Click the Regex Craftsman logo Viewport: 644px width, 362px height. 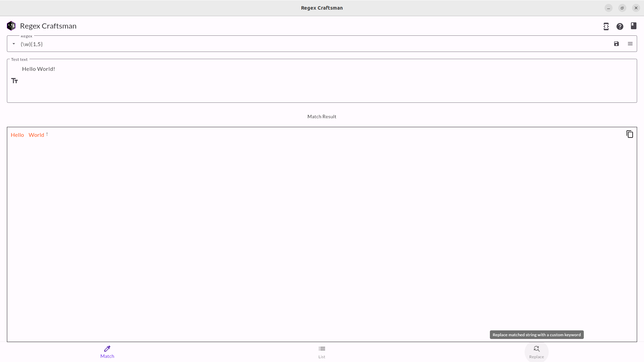tap(11, 25)
